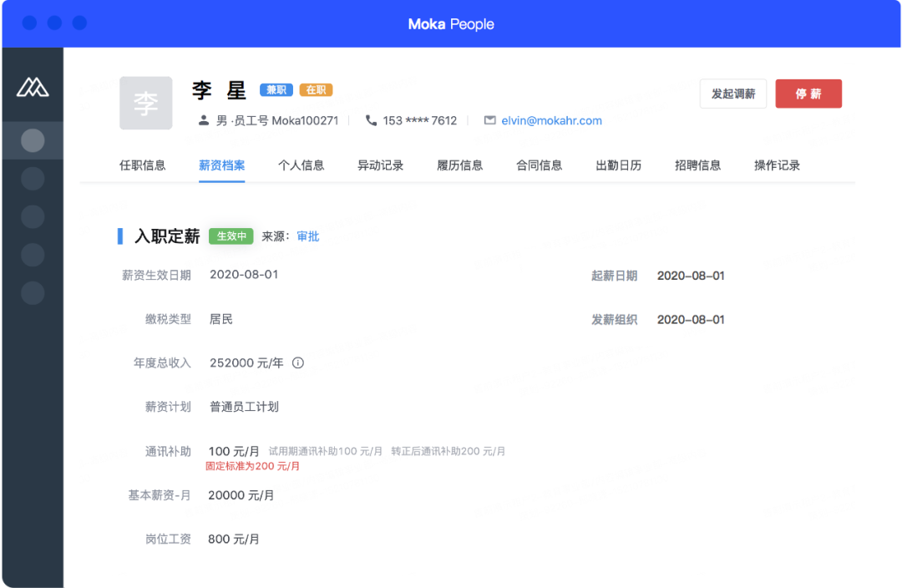
Task: Click the bottom circular sidebar icon
Action: 33,293
